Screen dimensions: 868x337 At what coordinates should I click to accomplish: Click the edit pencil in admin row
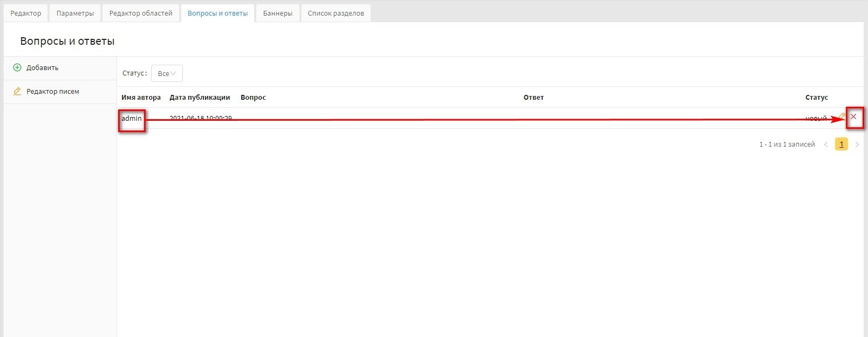point(842,116)
